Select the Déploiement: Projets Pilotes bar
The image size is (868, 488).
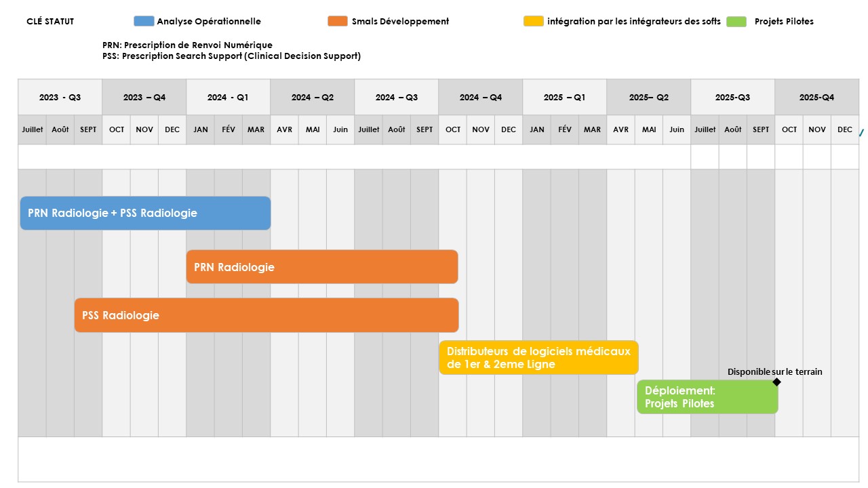click(707, 397)
